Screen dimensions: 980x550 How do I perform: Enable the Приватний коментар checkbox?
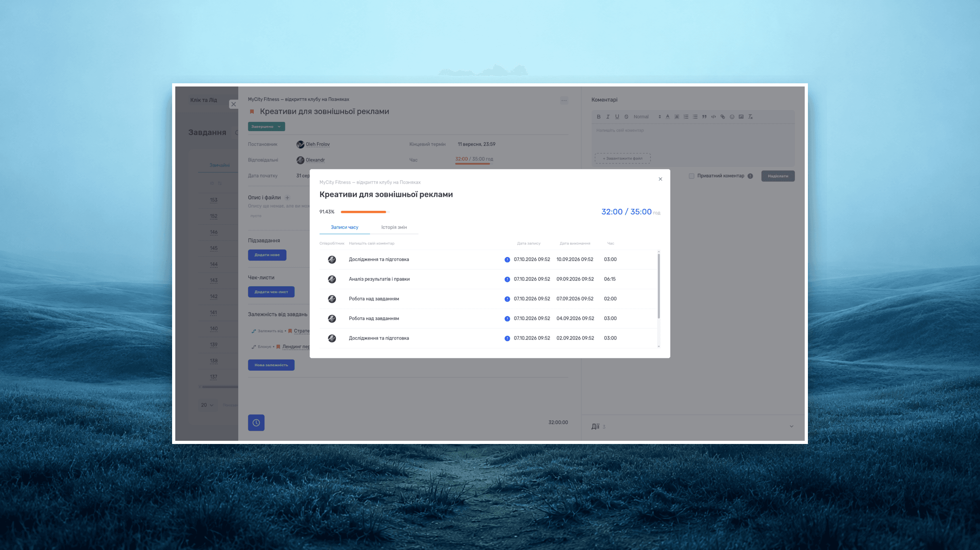coord(692,176)
